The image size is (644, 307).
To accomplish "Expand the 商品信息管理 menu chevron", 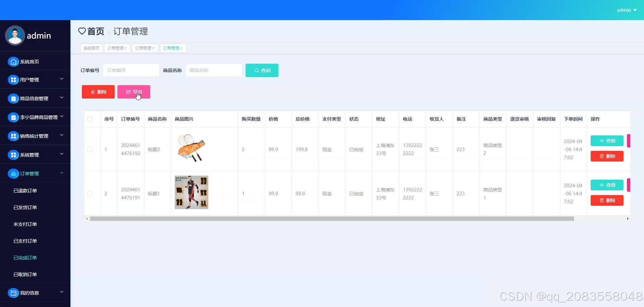I will click(62, 98).
